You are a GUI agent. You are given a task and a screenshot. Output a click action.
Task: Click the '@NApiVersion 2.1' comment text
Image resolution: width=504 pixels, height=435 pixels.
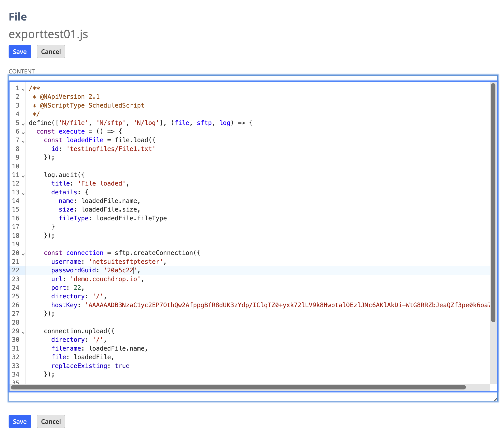70,97
